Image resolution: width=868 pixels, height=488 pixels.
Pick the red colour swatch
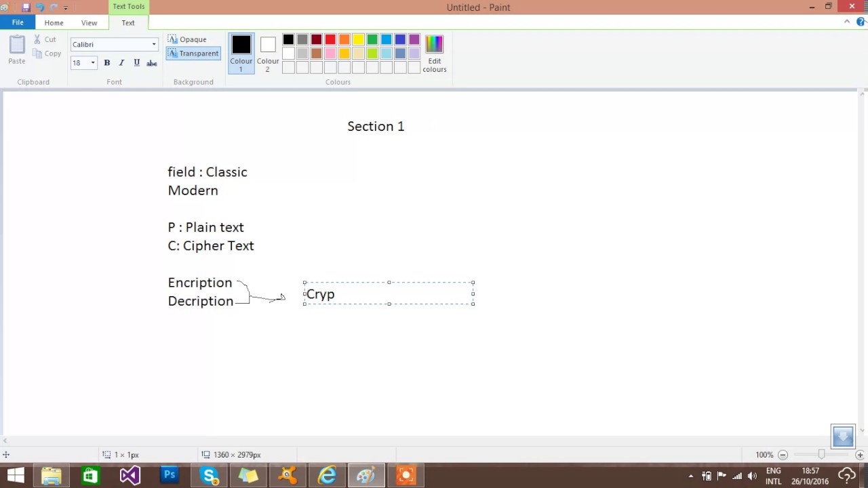click(330, 40)
